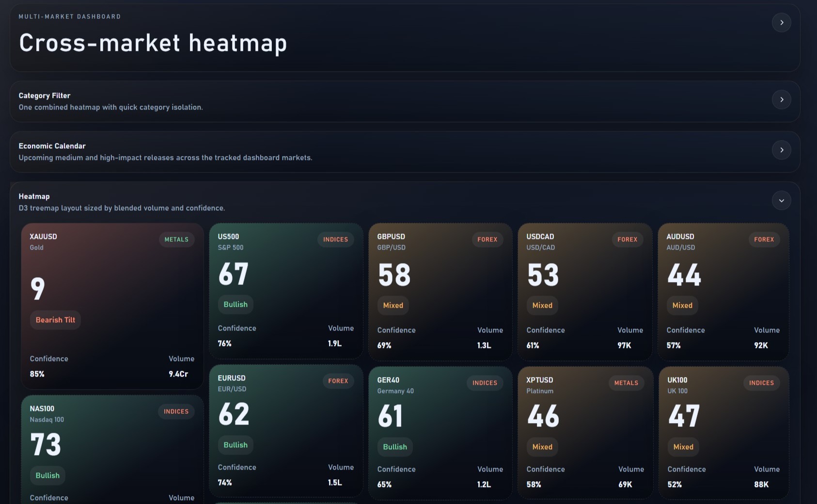The height and width of the screenshot is (504, 817).
Task: Open the GBPUSD tile
Action: (440, 292)
